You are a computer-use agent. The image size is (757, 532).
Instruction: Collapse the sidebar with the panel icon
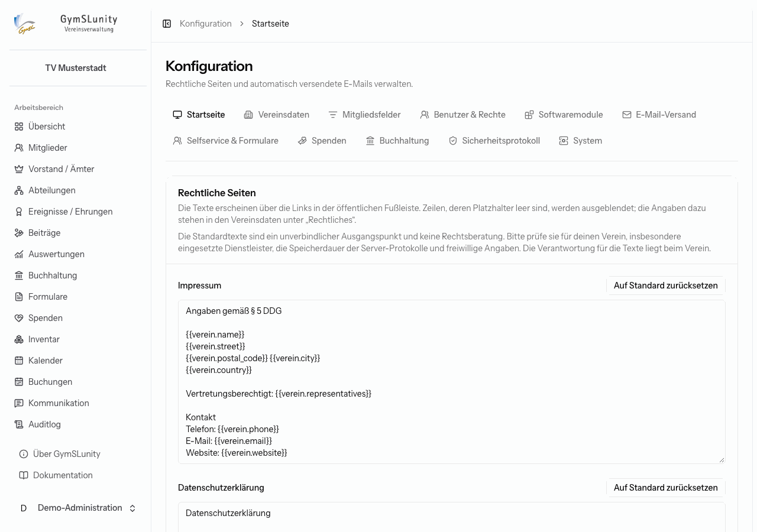point(167,24)
